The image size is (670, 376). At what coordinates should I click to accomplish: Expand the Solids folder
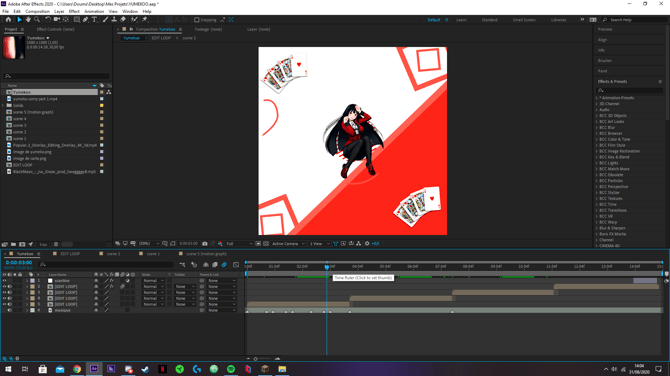pyautogui.click(x=4, y=106)
